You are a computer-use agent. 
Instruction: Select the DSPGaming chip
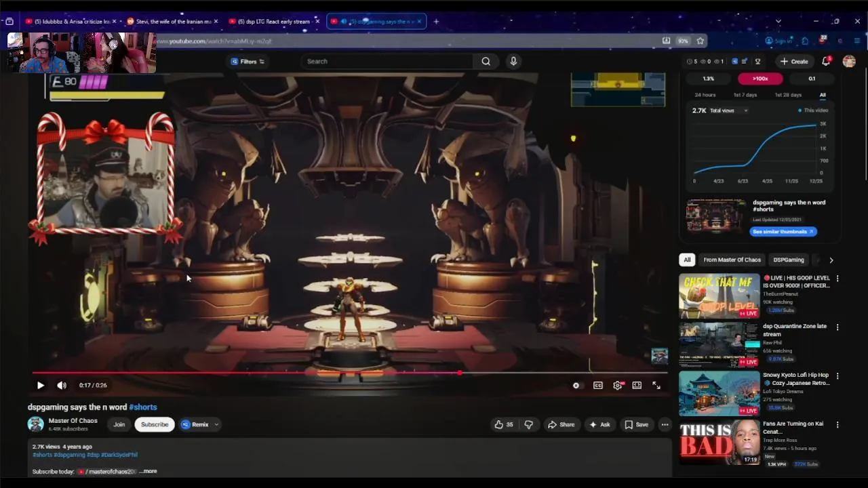[789, 260]
